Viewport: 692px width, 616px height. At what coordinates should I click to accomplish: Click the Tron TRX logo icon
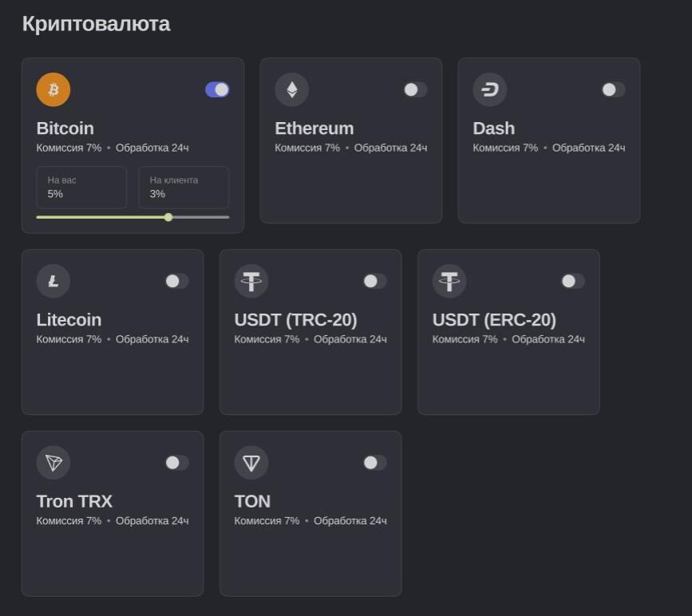coord(53,463)
